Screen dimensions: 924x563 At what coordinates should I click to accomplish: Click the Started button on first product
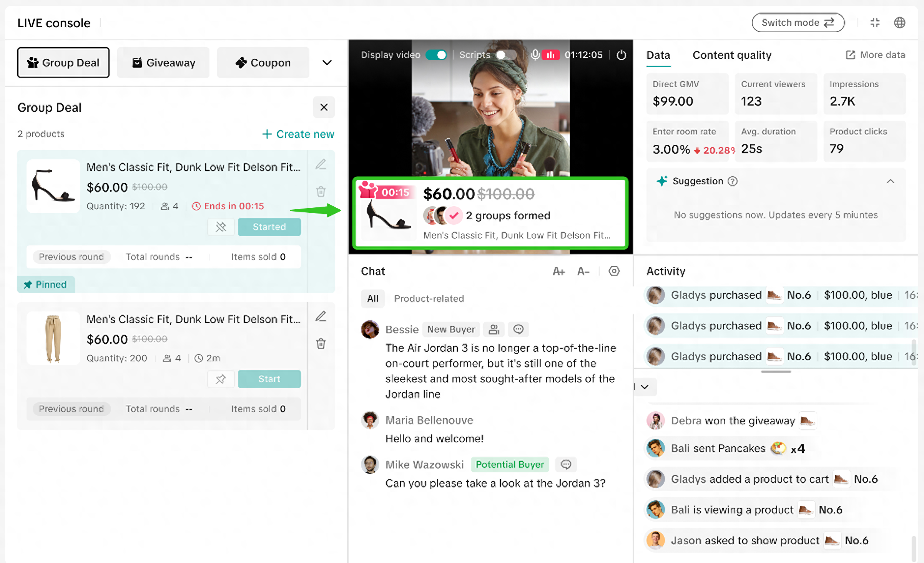click(x=269, y=227)
